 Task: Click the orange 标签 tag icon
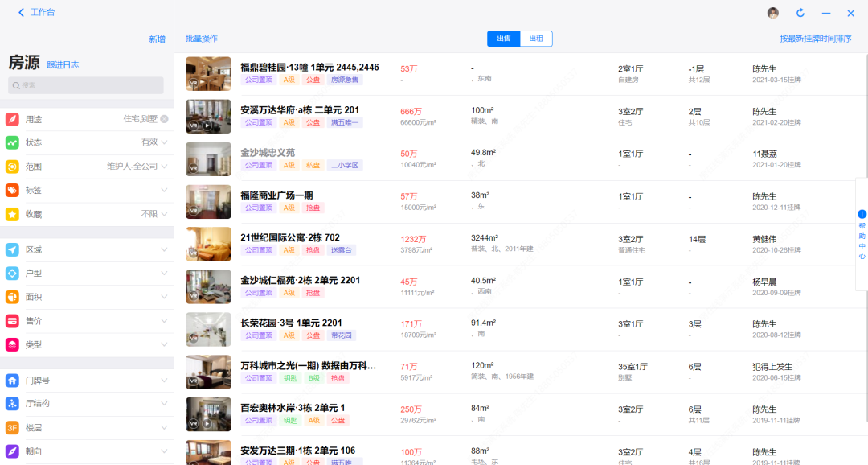12,190
